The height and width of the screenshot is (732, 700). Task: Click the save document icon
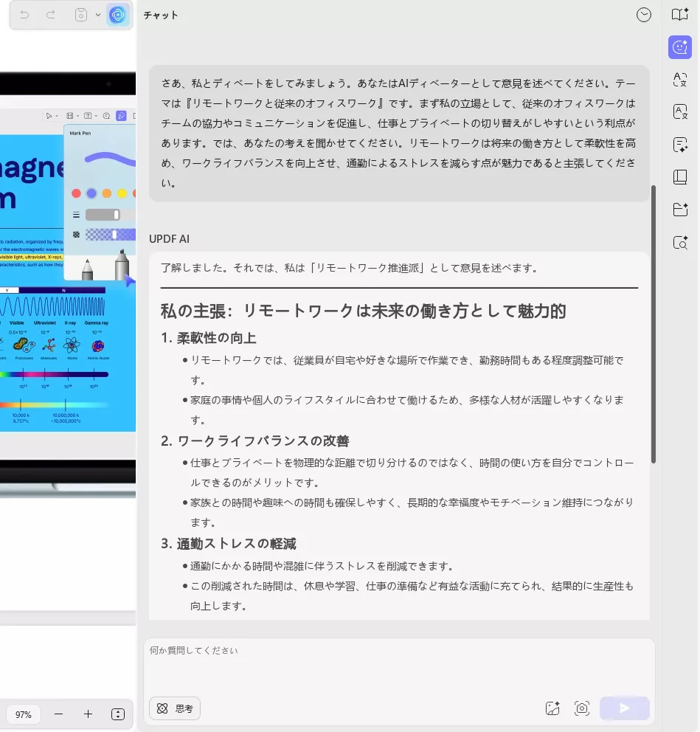(x=80, y=15)
